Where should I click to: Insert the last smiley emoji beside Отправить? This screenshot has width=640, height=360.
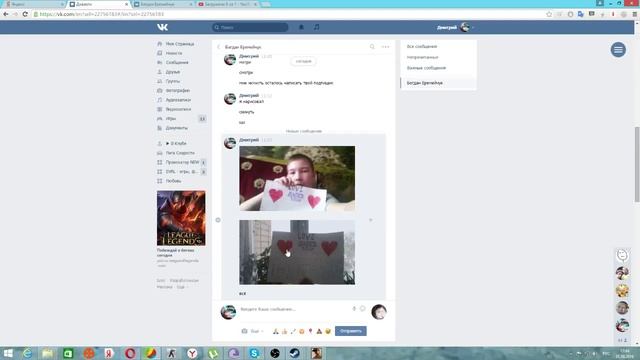[x=328, y=331]
